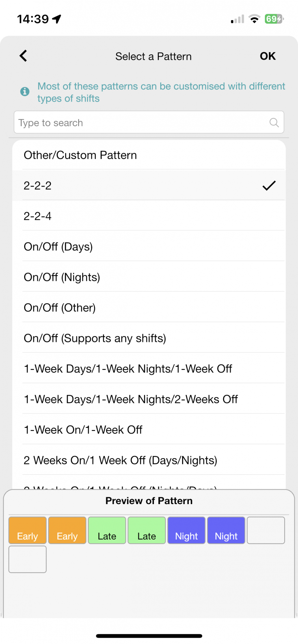Tap the back chevron to return
The height and width of the screenshot is (644, 298).
coord(23,56)
